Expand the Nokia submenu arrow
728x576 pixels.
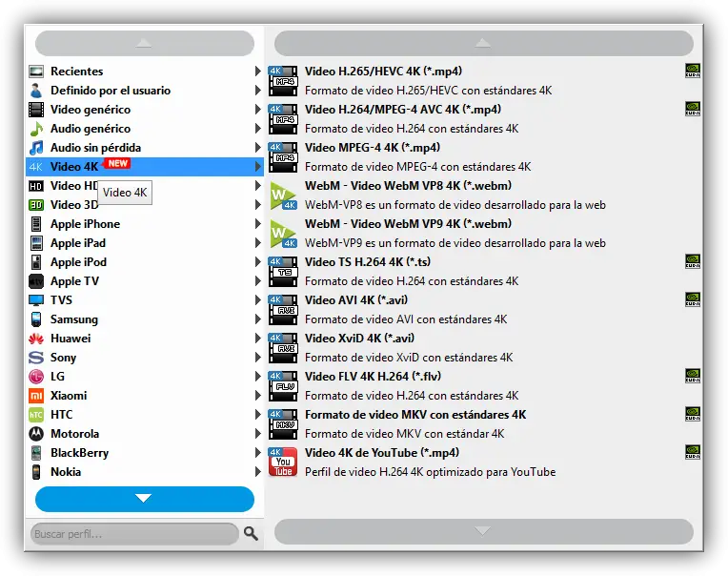point(258,472)
